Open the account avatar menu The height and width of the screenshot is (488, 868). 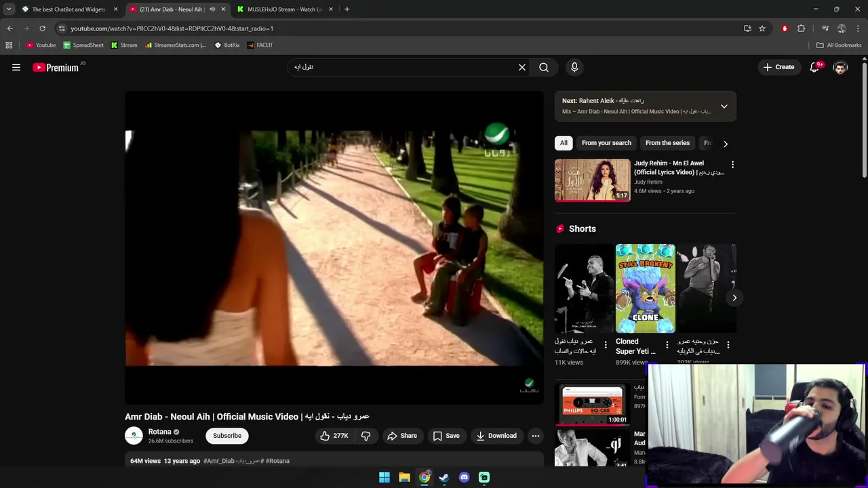pyautogui.click(x=840, y=67)
